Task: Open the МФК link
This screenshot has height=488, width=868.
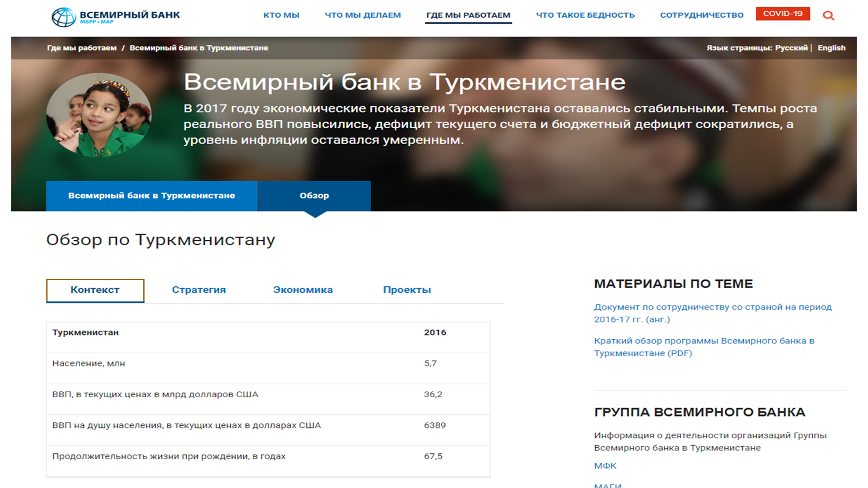Action: [x=605, y=466]
